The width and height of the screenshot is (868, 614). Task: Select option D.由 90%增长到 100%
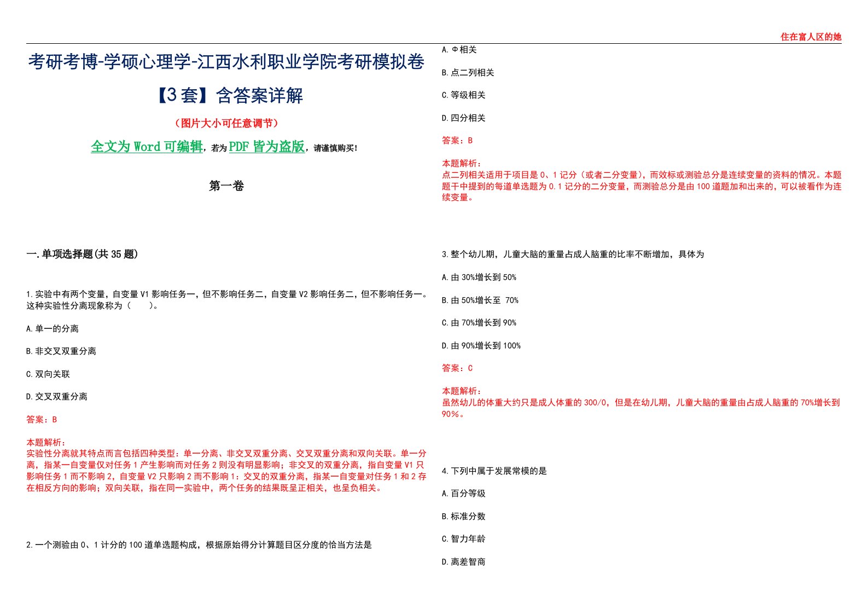click(481, 346)
